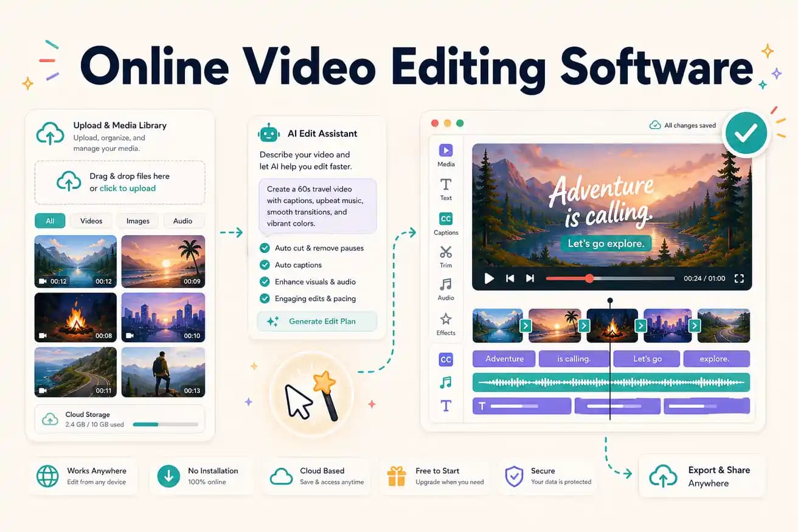Enable Enhance visuals & audio
This screenshot has width=798, height=532.
pyautogui.click(x=264, y=282)
